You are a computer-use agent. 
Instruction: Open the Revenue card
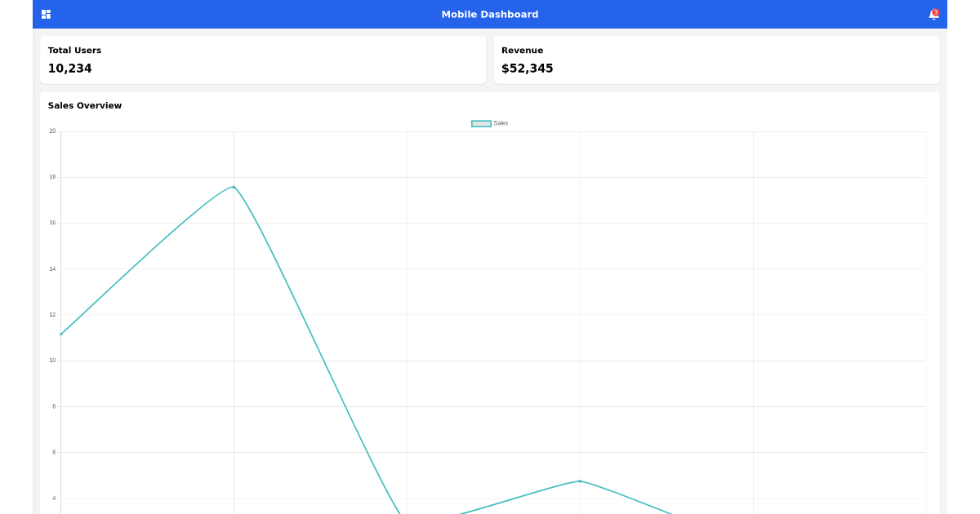click(x=716, y=60)
